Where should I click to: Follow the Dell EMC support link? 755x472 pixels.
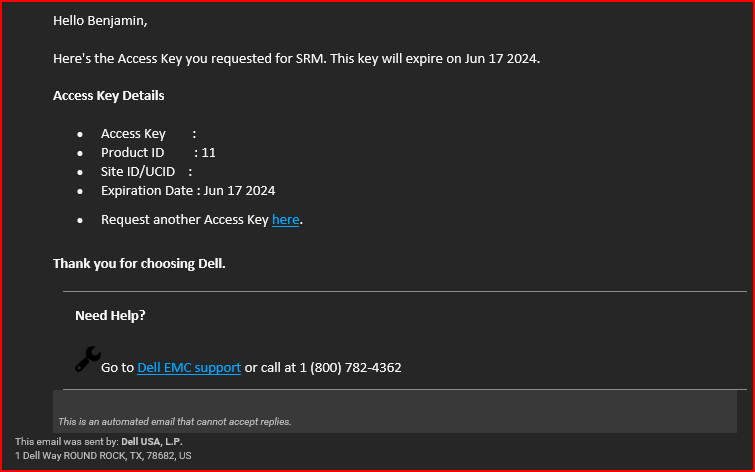pyautogui.click(x=188, y=368)
